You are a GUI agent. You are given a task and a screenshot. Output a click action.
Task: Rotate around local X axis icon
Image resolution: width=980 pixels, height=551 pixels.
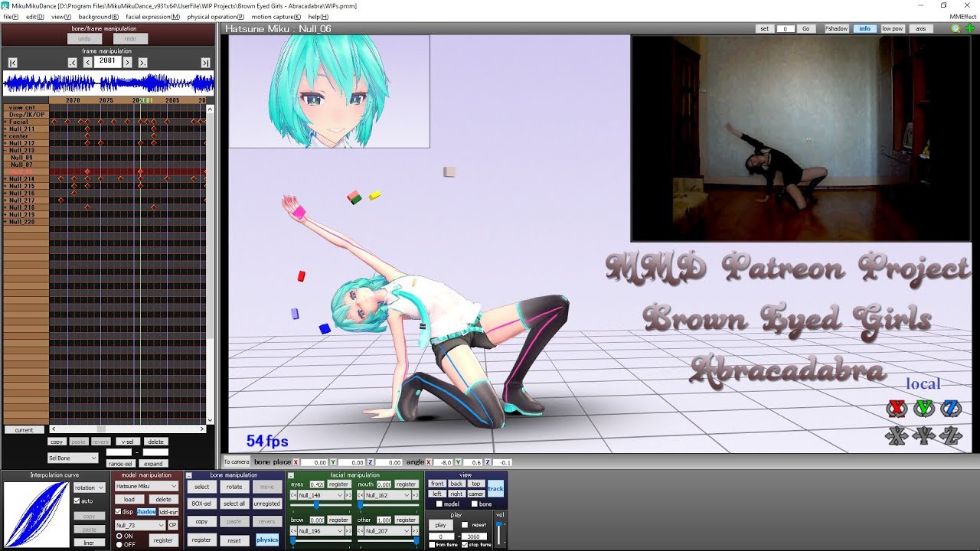pyautogui.click(x=897, y=408)
